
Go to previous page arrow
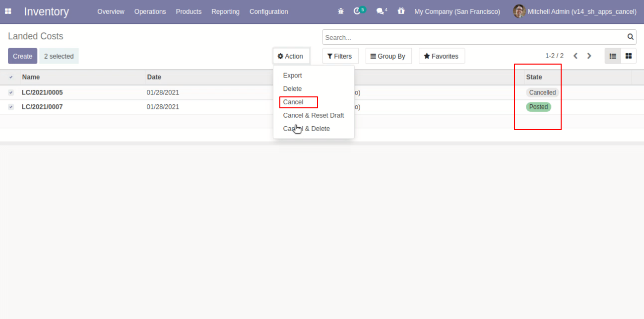point(576,56)
